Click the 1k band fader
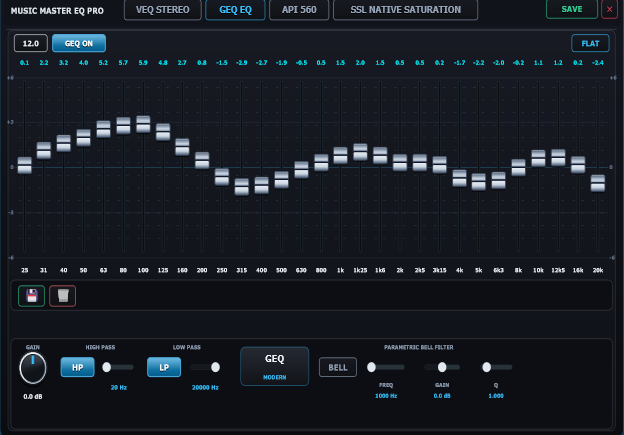 click(340, 156)
